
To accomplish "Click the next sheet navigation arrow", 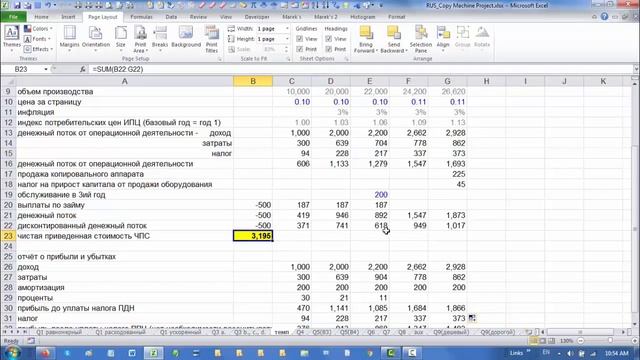I will [18, 332].
